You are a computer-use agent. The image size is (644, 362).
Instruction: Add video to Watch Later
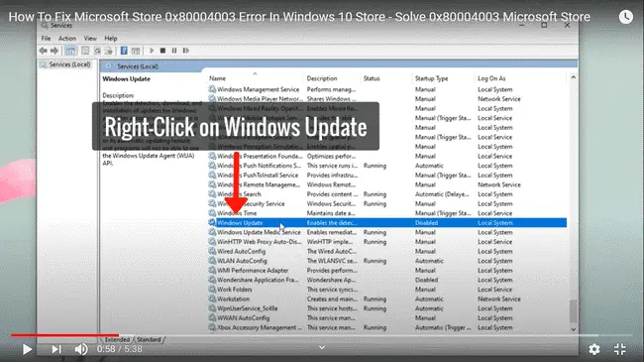tap(626, 17)
